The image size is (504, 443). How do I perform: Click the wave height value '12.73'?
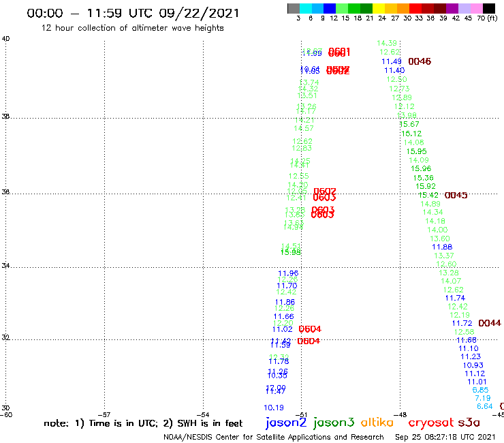point(399,89)
